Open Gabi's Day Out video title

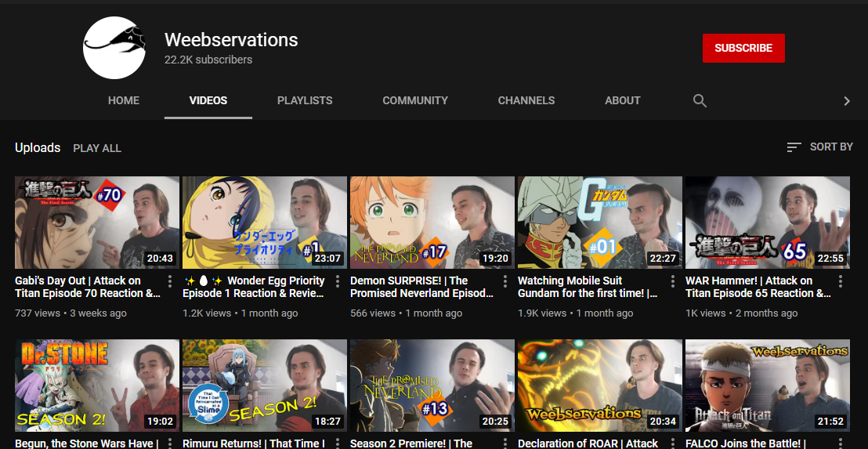(x=88, y=288)
